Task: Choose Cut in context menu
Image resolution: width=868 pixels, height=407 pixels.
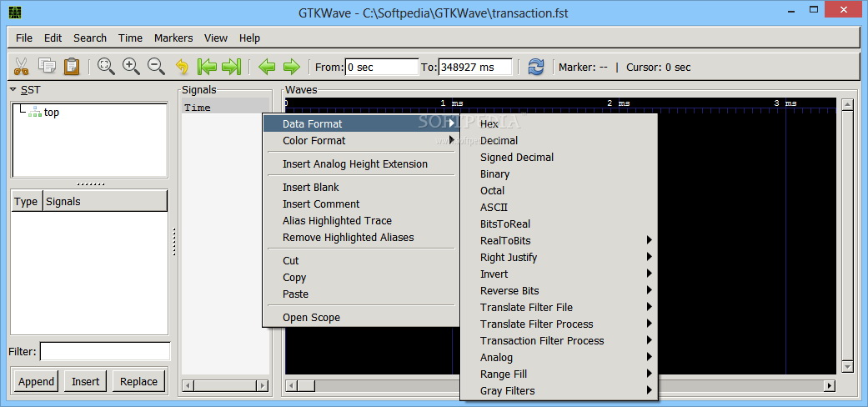Action: [x=361, y=260]
